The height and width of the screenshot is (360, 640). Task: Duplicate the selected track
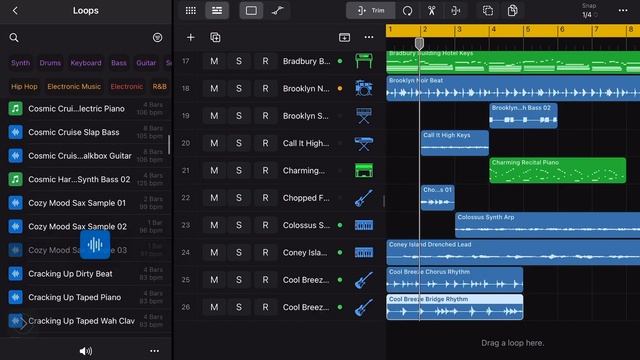(x=215, y=38)
